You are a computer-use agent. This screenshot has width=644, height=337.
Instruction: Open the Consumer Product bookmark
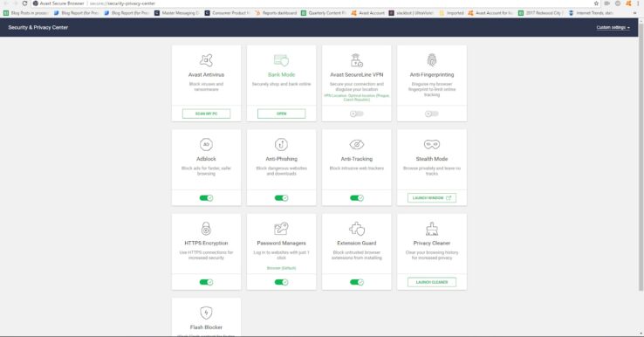227,13
